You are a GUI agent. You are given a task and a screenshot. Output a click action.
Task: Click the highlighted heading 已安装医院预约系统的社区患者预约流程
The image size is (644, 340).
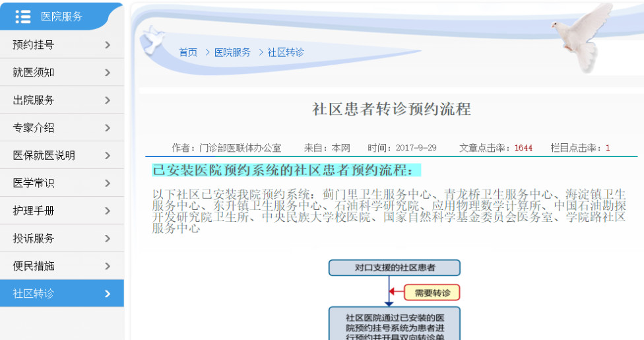[x=286, y=170]
